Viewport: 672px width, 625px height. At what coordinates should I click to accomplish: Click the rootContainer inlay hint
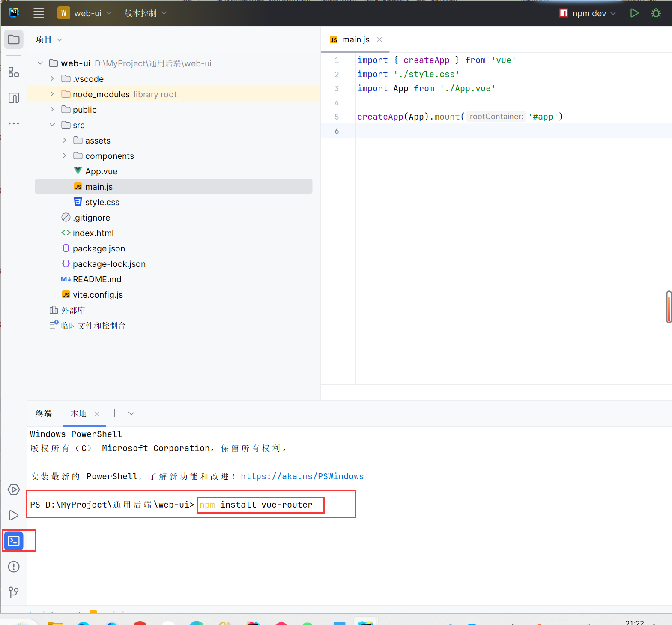(x=496, y=117)
